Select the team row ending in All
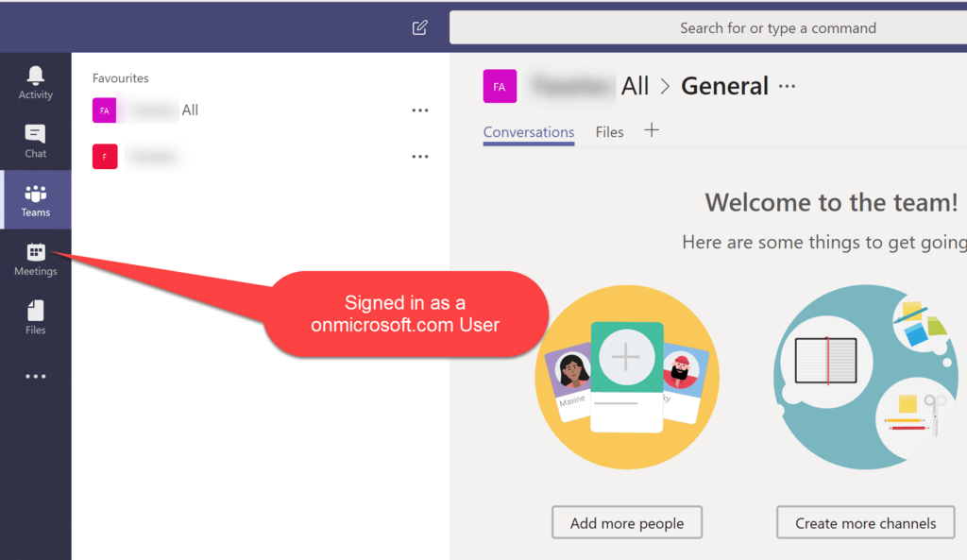 click(261, 110)
